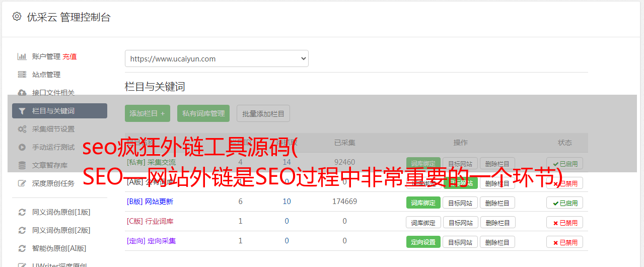Click the red 充值 recharge link
The height and width of the screenshot is (267, 644).
70,56
